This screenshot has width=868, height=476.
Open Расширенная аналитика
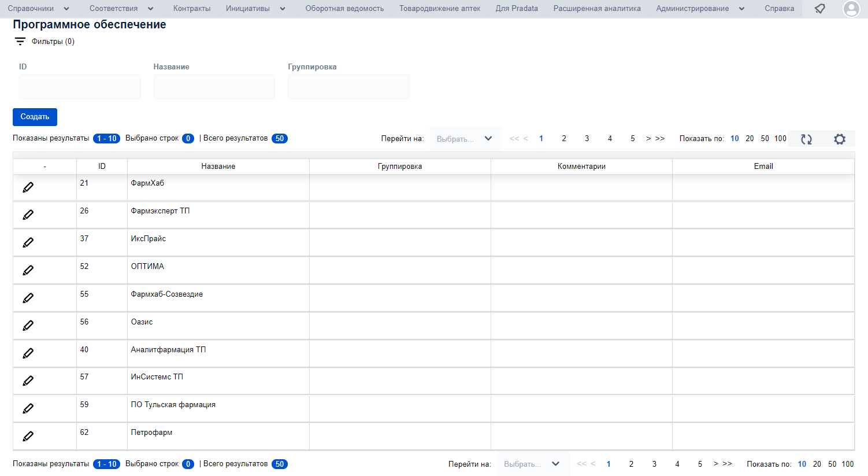tap(597, 9)
